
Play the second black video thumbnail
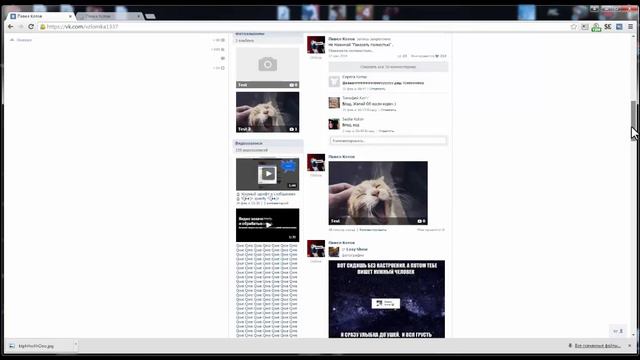click(267, 225)
